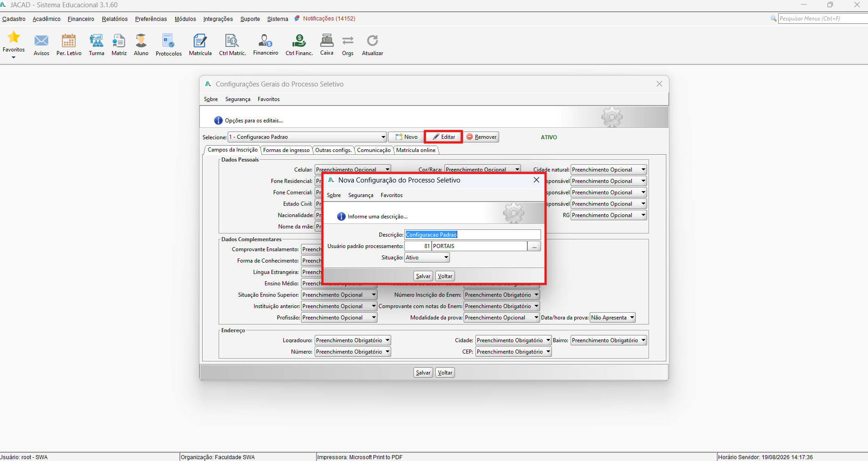Open Notificações (14152)

click(329, 19)
